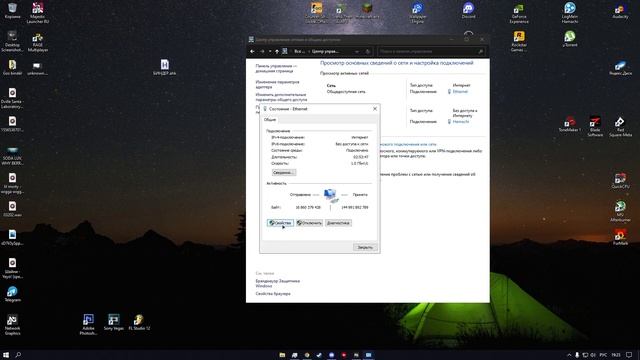Open Яндекс Диск desktop icon
This screenshot has height=360, width=640.
tap(620, 68)
